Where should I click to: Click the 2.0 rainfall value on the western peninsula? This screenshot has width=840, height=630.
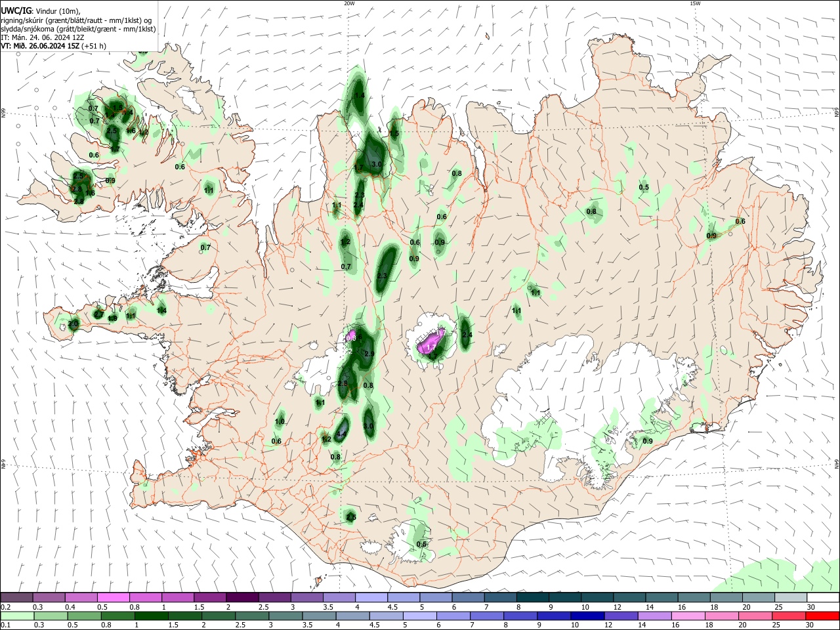point(73,324)
